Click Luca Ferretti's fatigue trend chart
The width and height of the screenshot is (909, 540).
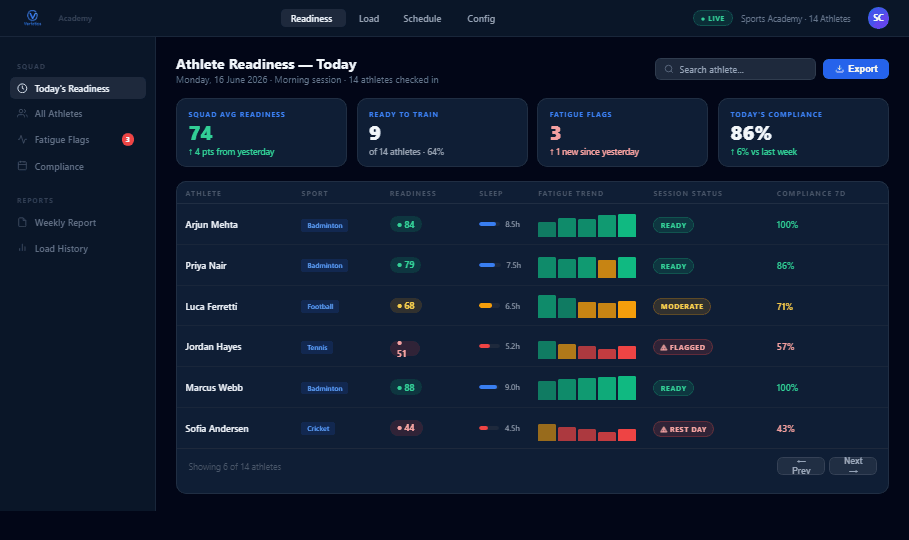[x=587, y=306]
